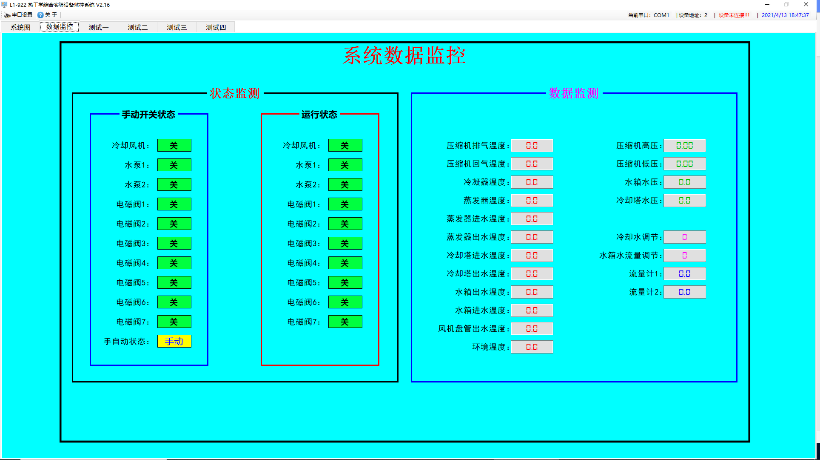Select the 压缩机高压 pressure field
The height and width of the screenshot is (460, 820).
[685, 145]
